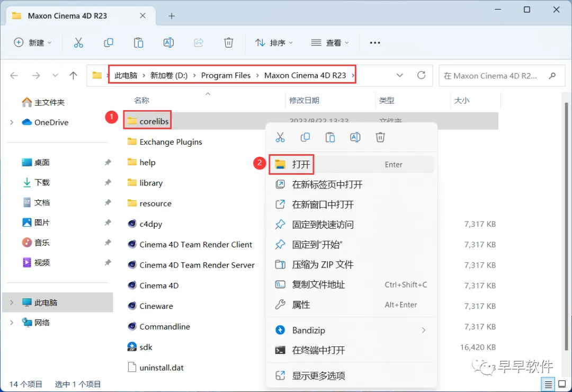Expand the 网络 tree node in sidebar
Image resolution: width=572 pixels, height=392 pixels.
[x=12, y=322]
